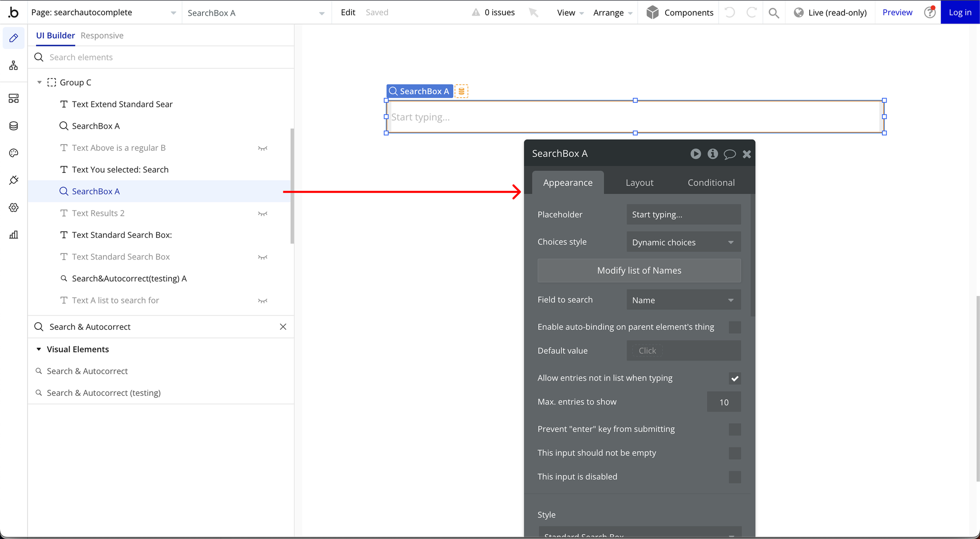Image resolution: width=980 pixels, height=539 pixels.
Task: Open the Field to search dropdown
Action: coord(683,299)
